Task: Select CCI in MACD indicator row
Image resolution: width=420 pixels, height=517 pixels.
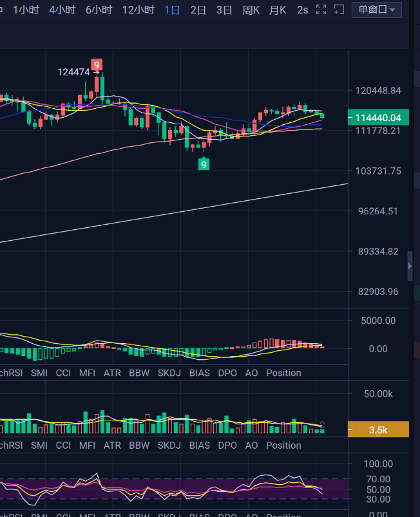Action: [x=63, y=373]
